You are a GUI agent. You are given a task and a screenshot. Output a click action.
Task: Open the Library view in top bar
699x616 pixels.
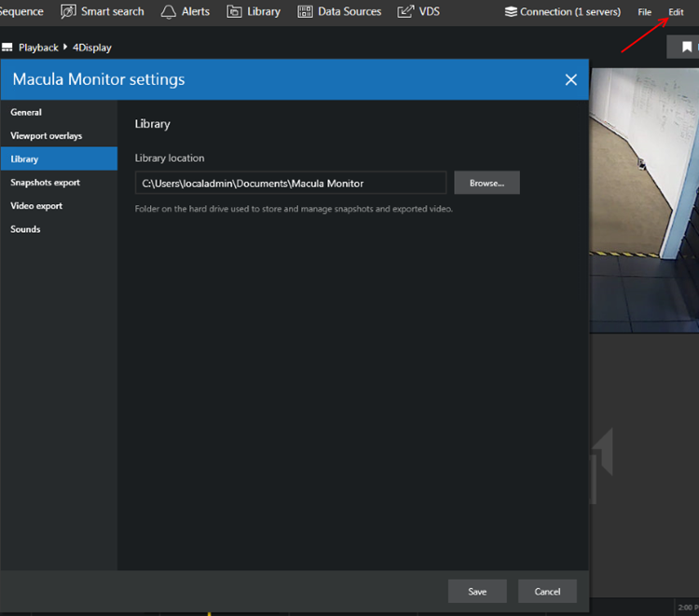pos(254,11)
